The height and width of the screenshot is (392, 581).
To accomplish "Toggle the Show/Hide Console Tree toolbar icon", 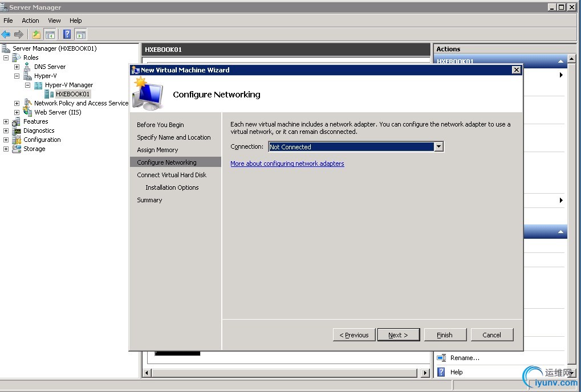I will pos(50,34).
